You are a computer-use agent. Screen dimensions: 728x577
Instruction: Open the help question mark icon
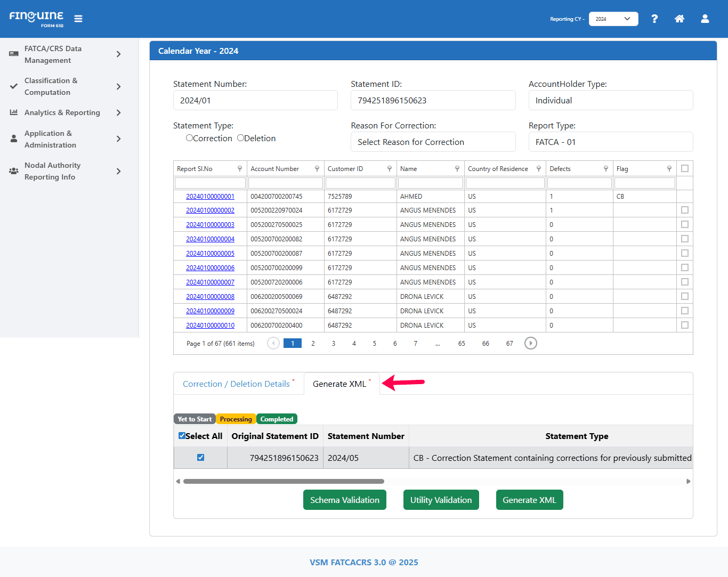pyautogui.click(x=654, y=19)
